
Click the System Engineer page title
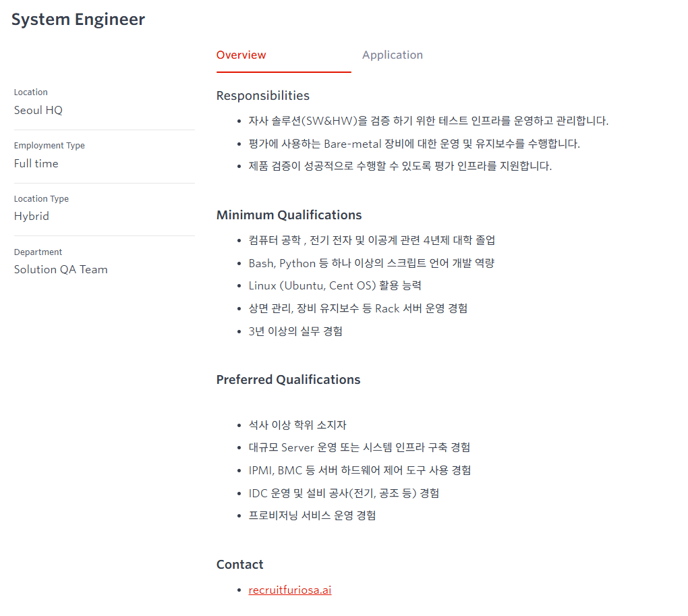[78, 20]
